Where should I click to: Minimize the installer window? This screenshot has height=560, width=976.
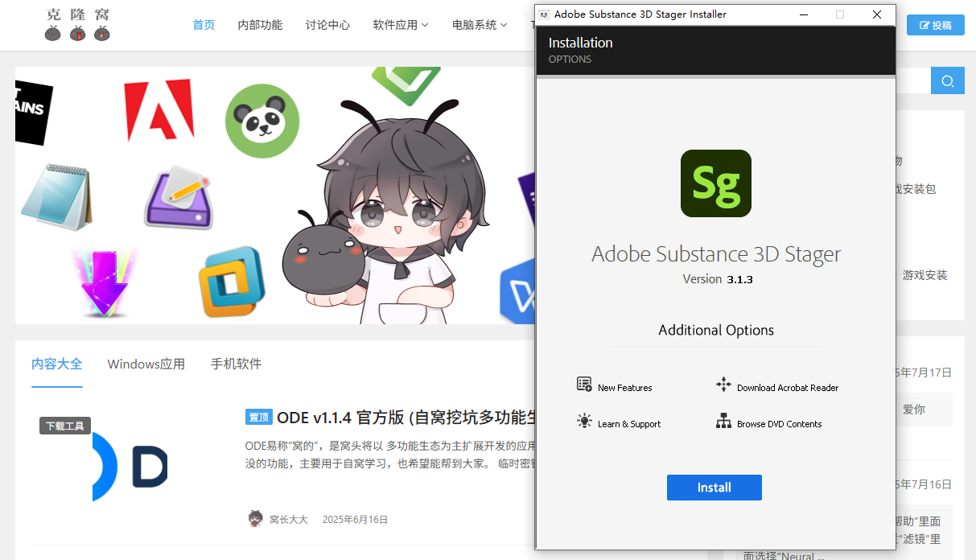tap(803, 14)
